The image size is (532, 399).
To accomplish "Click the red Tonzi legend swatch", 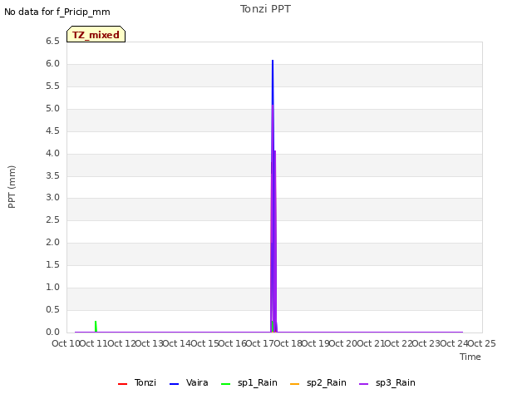I will point(122,384).
